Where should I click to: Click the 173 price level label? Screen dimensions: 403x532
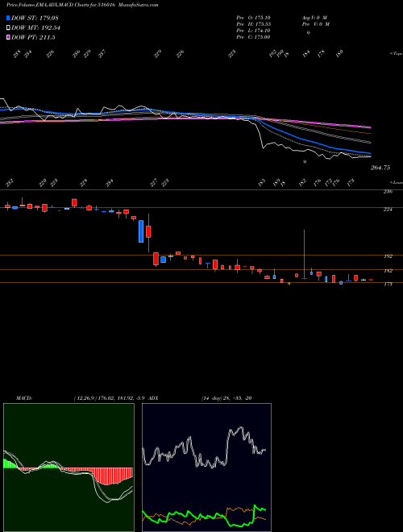388,284
